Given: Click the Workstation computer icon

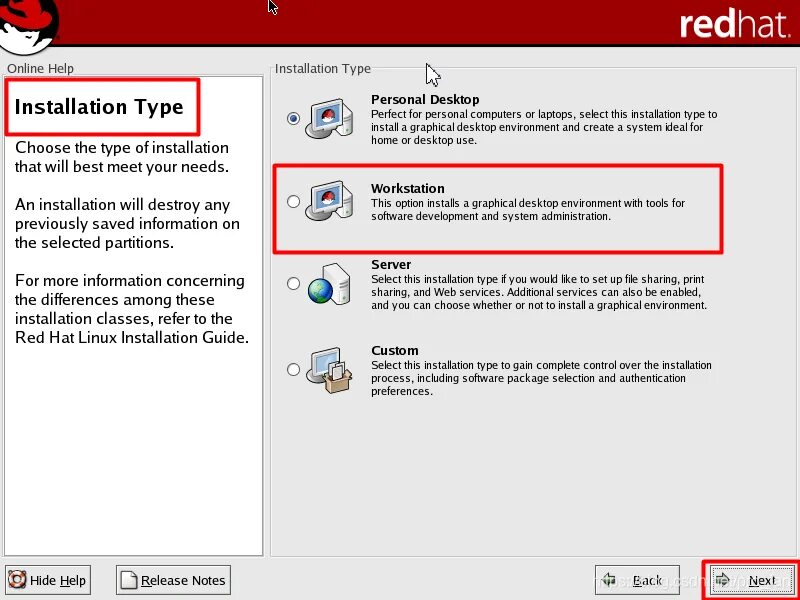Looking at the screenshot, I should tap(329, 201).
